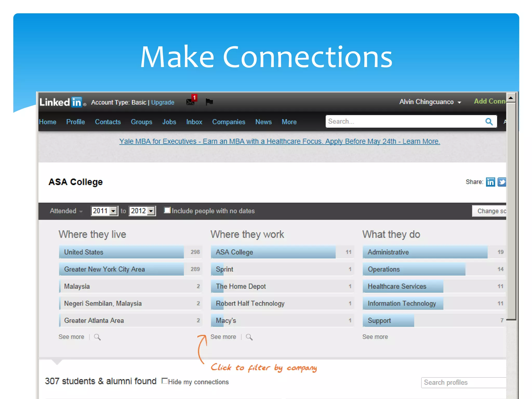
Task: Click magnifier under Where they live
Action: coord(97,337)
